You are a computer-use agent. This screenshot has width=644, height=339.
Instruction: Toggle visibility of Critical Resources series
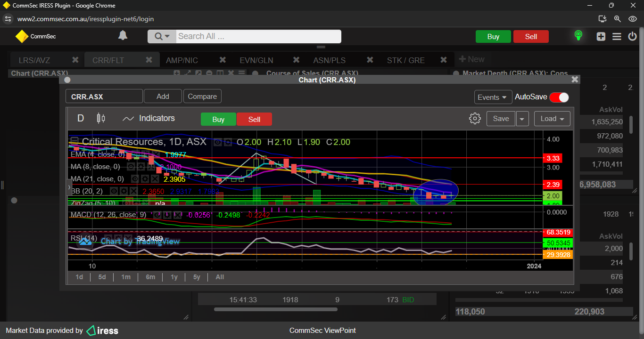point(218,142)
